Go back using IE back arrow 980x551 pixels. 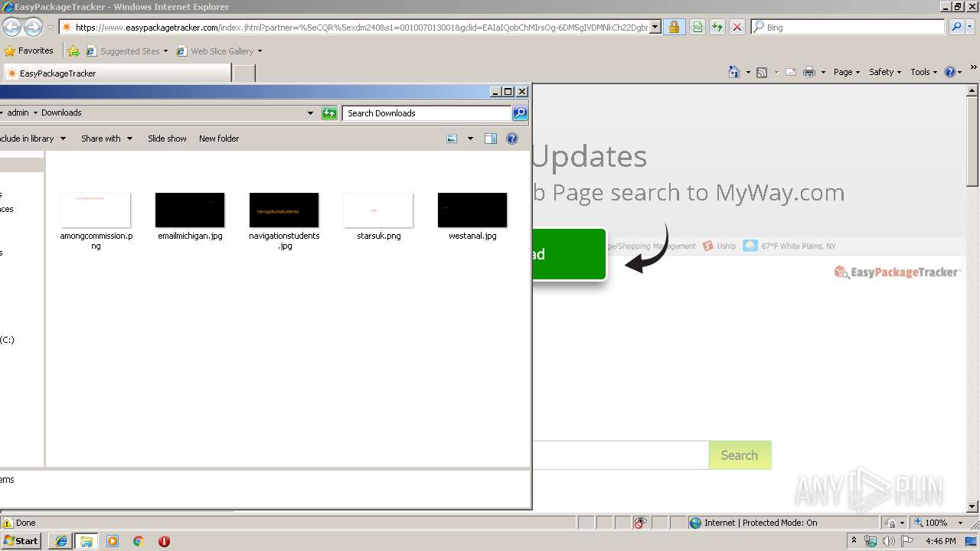(x=11, y=28)
